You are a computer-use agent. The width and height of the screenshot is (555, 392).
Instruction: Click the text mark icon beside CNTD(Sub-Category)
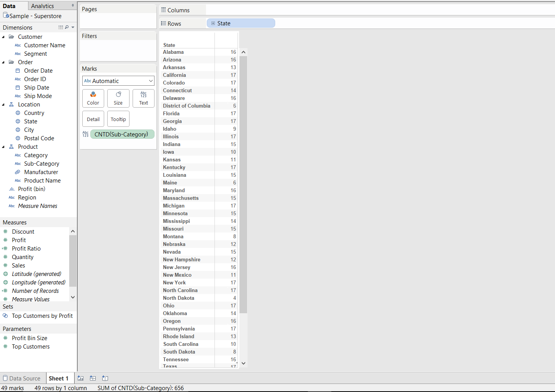coord(85,134)
